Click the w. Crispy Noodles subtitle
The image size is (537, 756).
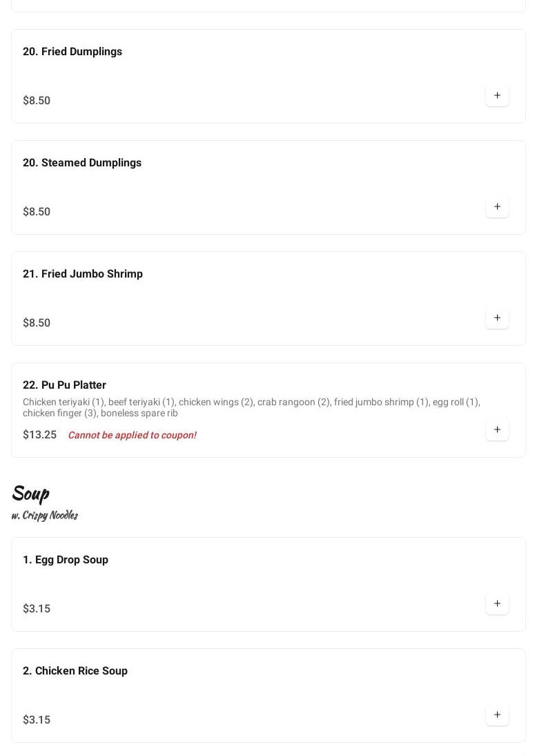click(x=45, y=515)
